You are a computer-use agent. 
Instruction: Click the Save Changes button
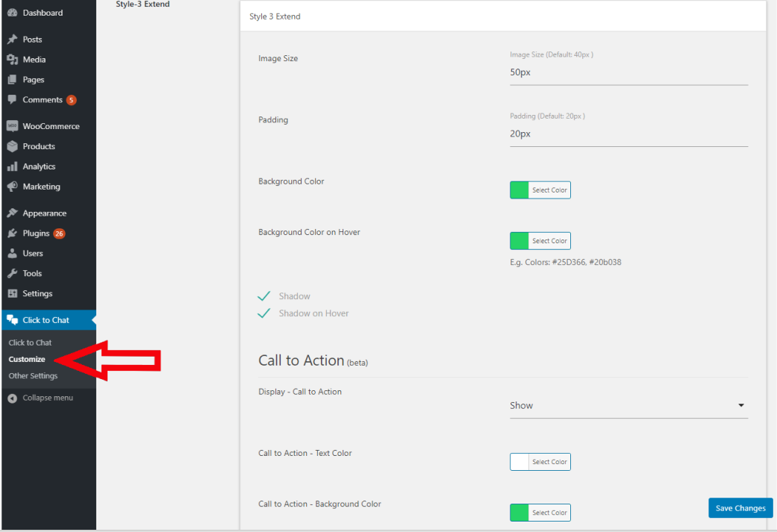740,507
